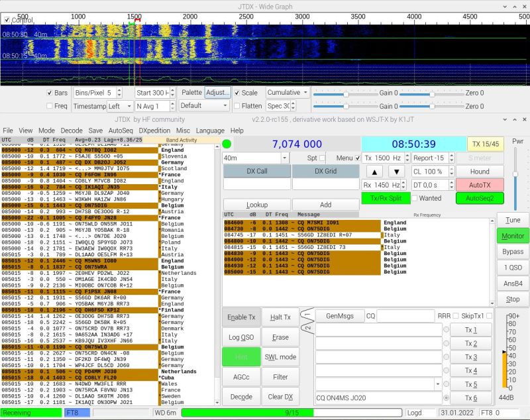530x420 pixels.
Task: Open the Language menu
Action: 210,131
